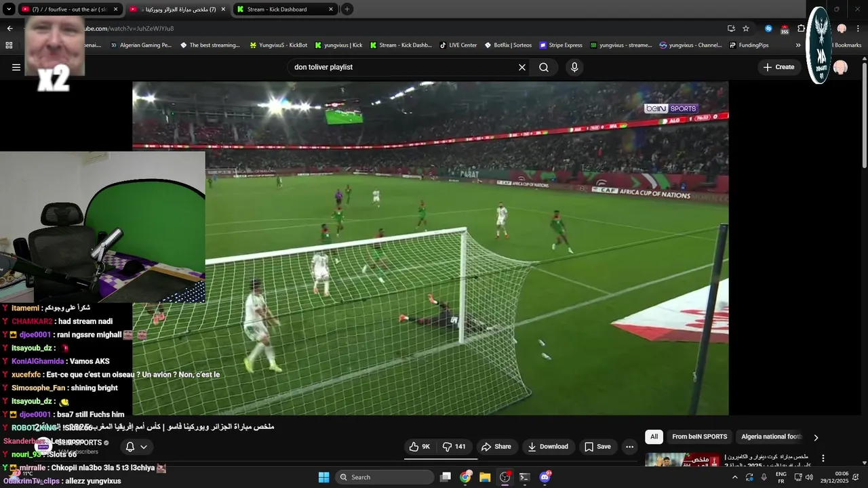
Task: Open the 'yungvixus - streame...' bookmark
Action: coord(620,45)
